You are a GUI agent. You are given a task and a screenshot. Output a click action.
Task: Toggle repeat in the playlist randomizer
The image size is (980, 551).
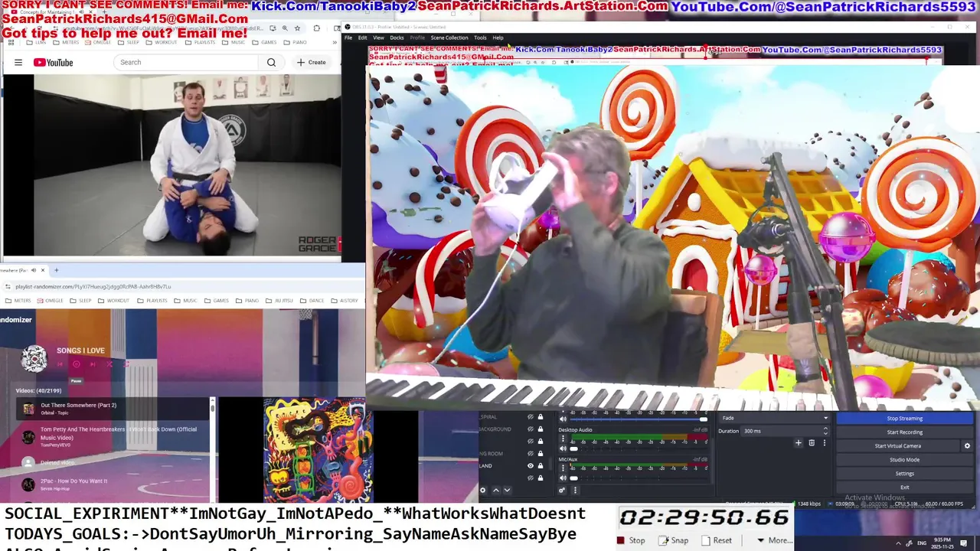pos(126,364)
